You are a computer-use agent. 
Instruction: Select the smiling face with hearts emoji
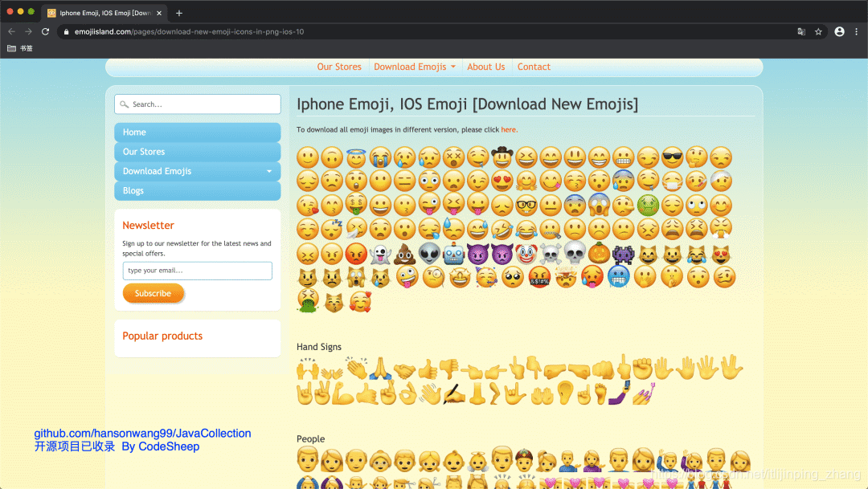pos(360,302)
